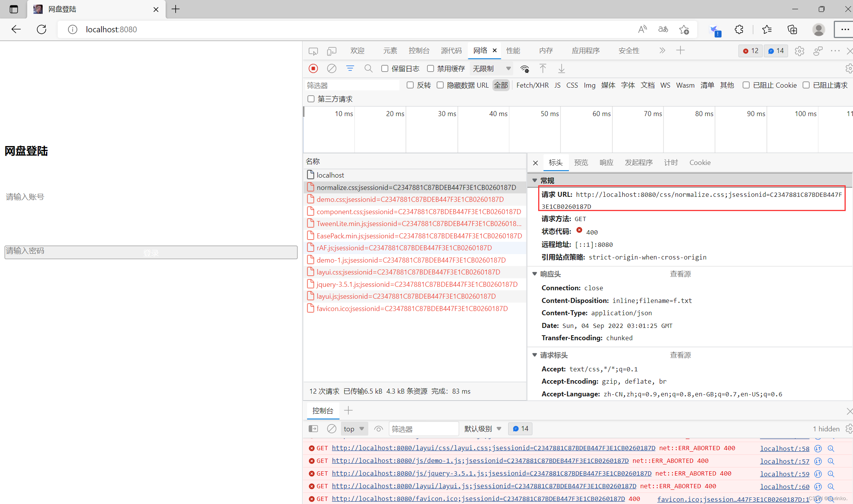Click the network 筛选器 filter input
853x504 pixels.
point(352,85)
